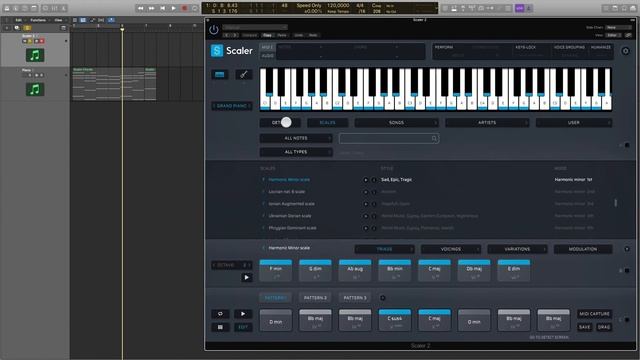Show info for Harmonic Minor scale

(373, 180)
